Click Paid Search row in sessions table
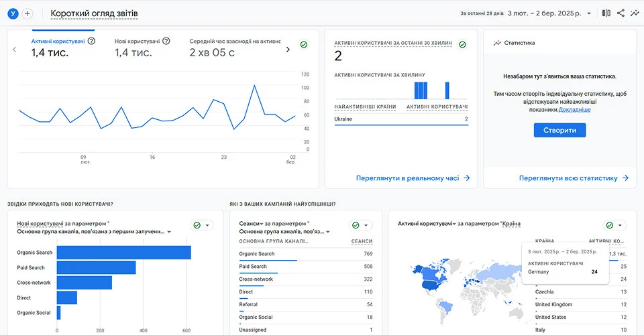The width and height of the screenshot is (644, 335). [306, 267]
